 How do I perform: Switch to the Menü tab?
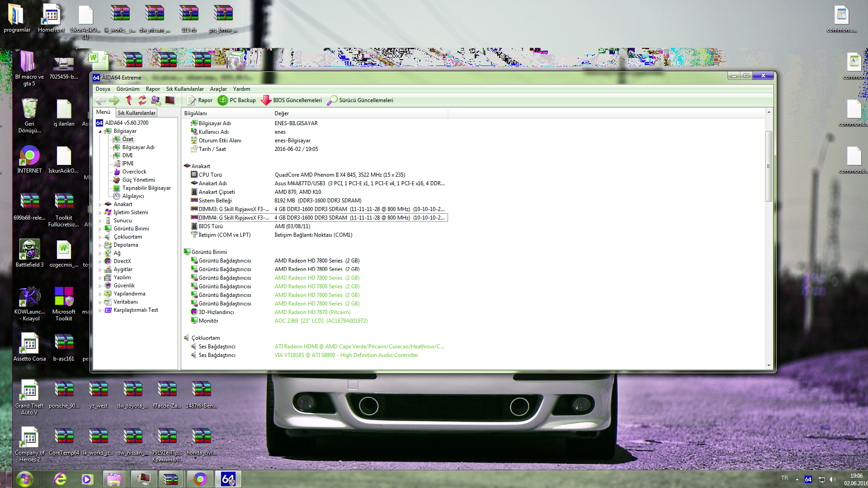(x=103, y=112)
